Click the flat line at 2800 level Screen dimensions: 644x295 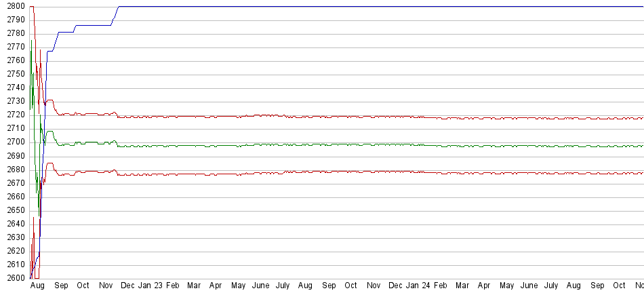point(339,6)
